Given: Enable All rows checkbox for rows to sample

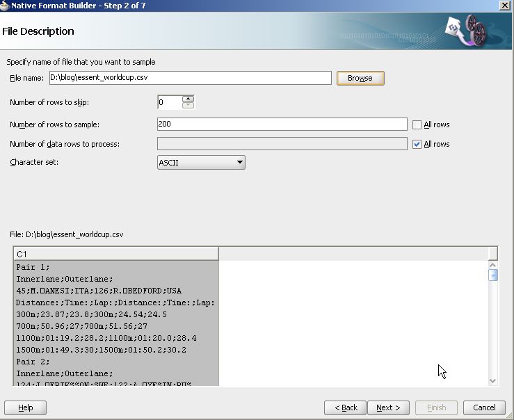Looking at the screenshot, I should click(417, 124).
